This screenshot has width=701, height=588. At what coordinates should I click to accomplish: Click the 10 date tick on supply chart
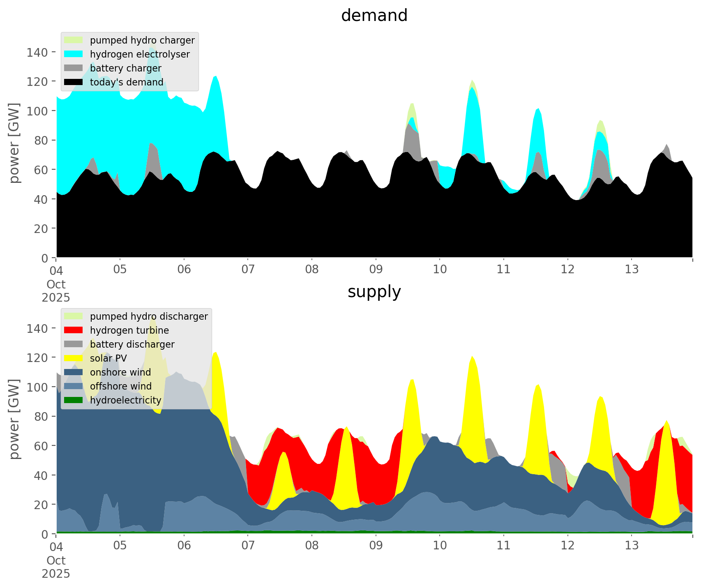point(440,546)
